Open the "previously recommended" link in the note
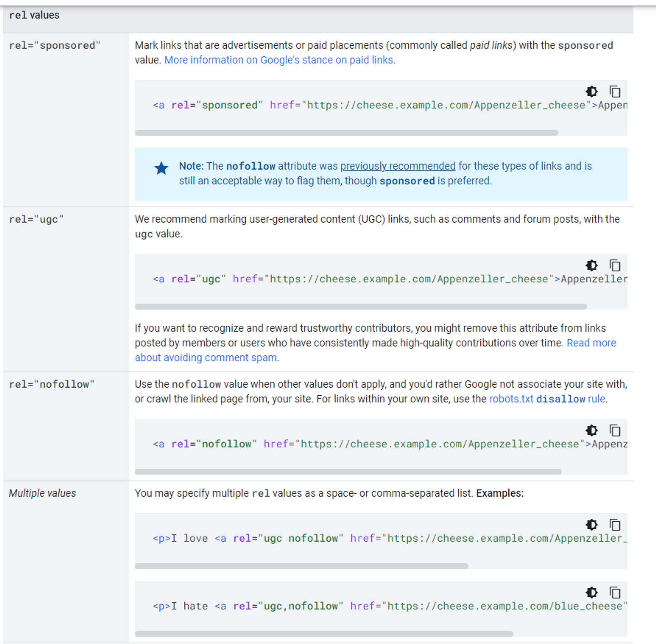 tap(398, 166)
